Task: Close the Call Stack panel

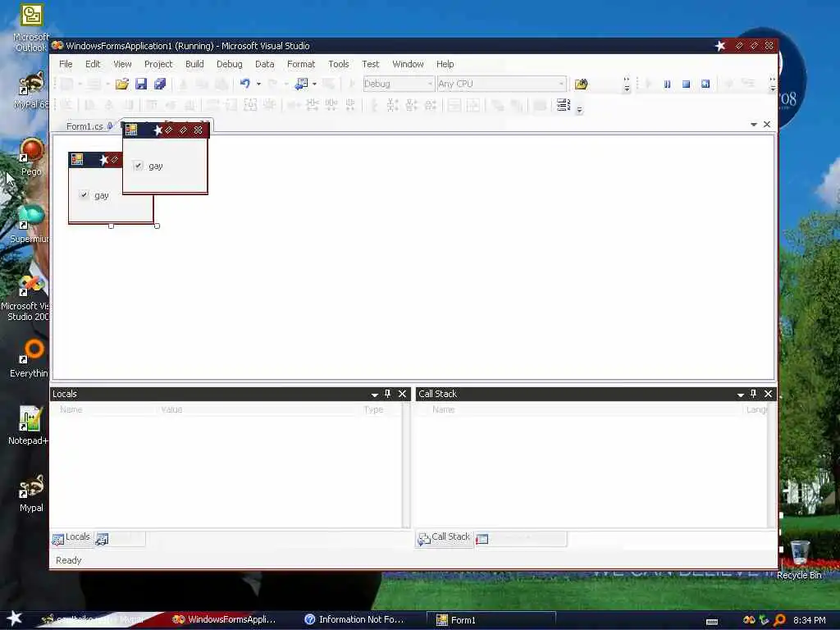Action: 768,394
